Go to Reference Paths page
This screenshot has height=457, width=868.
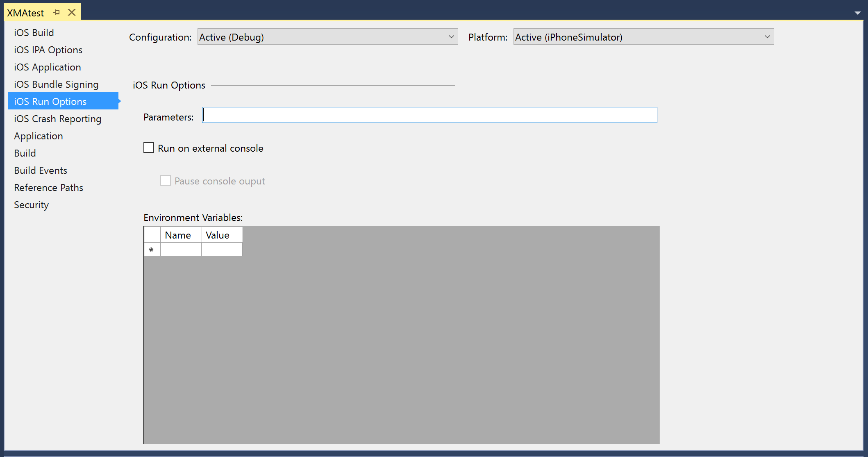tap(48, 188)
